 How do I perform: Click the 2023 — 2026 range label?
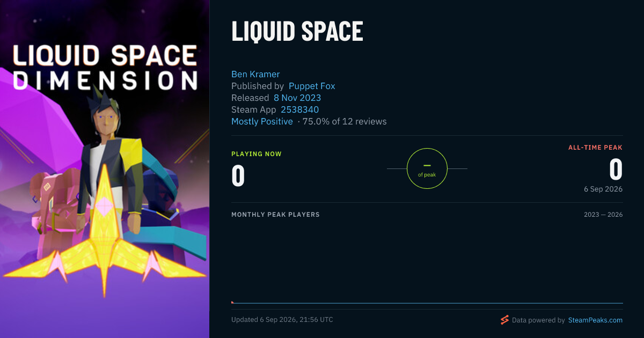tap(603, 215)
